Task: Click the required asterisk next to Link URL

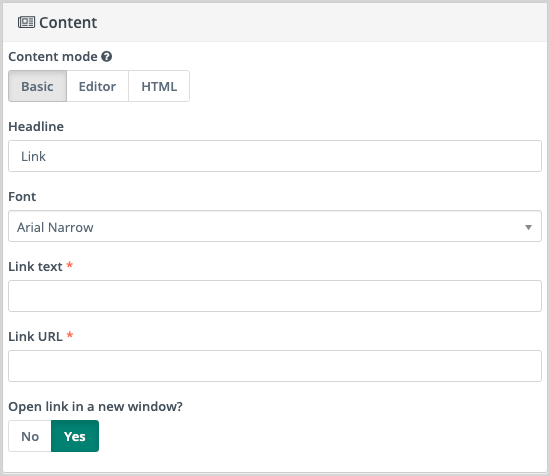Action: tap(70, 335)
